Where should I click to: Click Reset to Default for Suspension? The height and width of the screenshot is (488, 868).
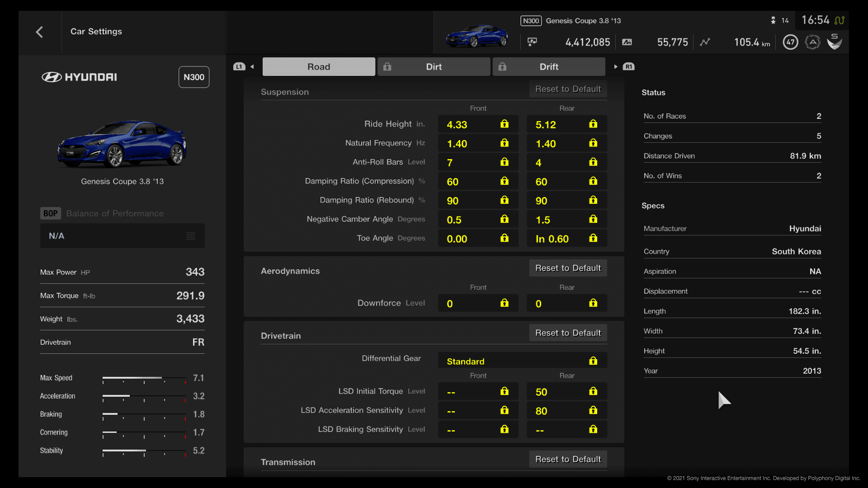567,88
